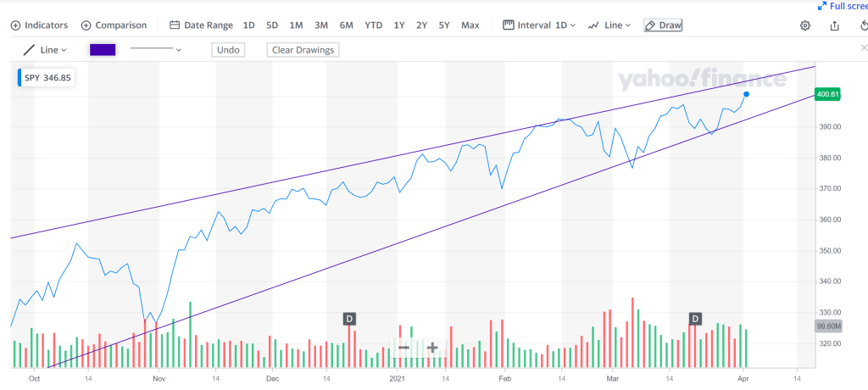Viewport: 868px width, 390px height.
Task: Zoom in with the plus button
Action: (x=432, y=348)
